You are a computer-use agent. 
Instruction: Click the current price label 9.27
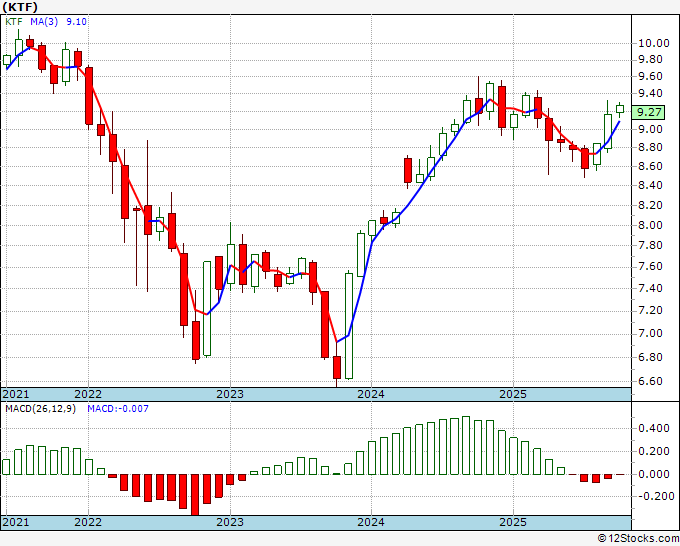click(x=648, y=112)
